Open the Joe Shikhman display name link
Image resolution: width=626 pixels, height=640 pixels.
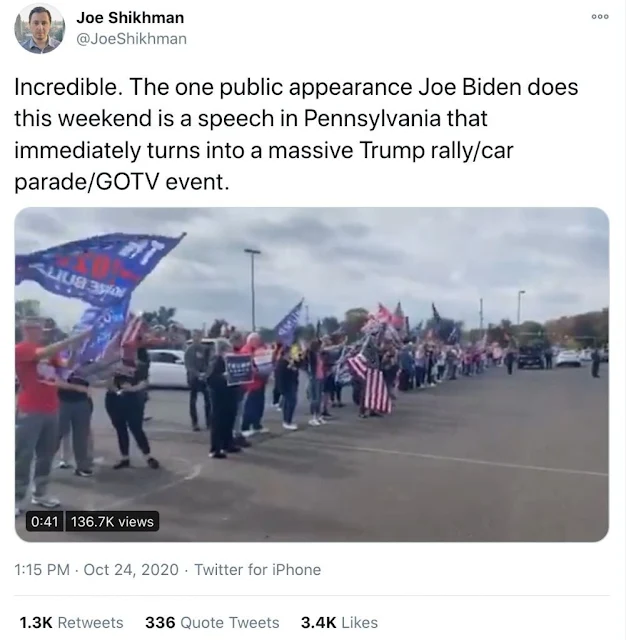point(130,18)
